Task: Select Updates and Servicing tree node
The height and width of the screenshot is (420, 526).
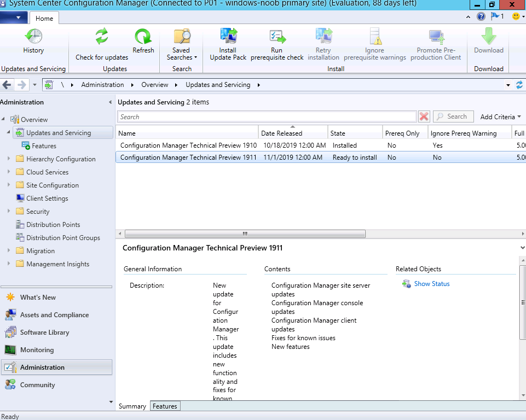Action: click(63, 133)
